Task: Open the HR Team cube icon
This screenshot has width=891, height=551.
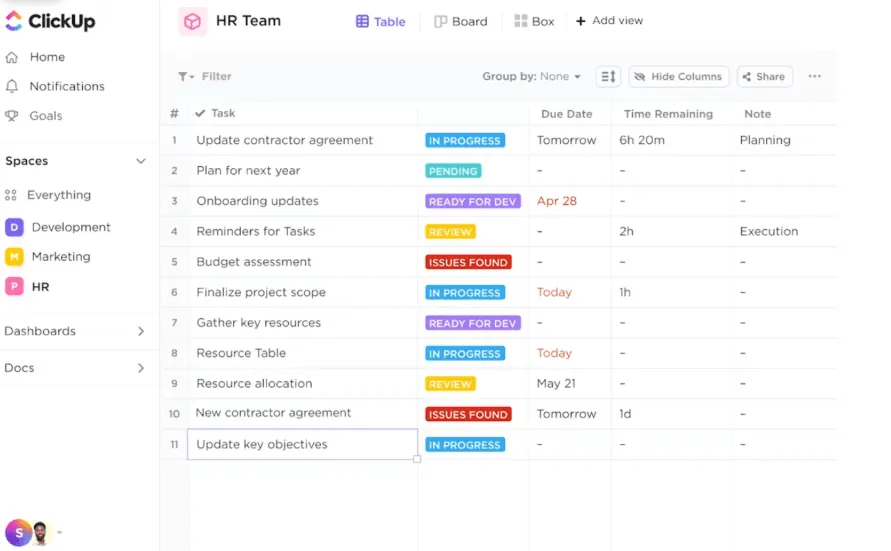Action: (x=193, y=22)
